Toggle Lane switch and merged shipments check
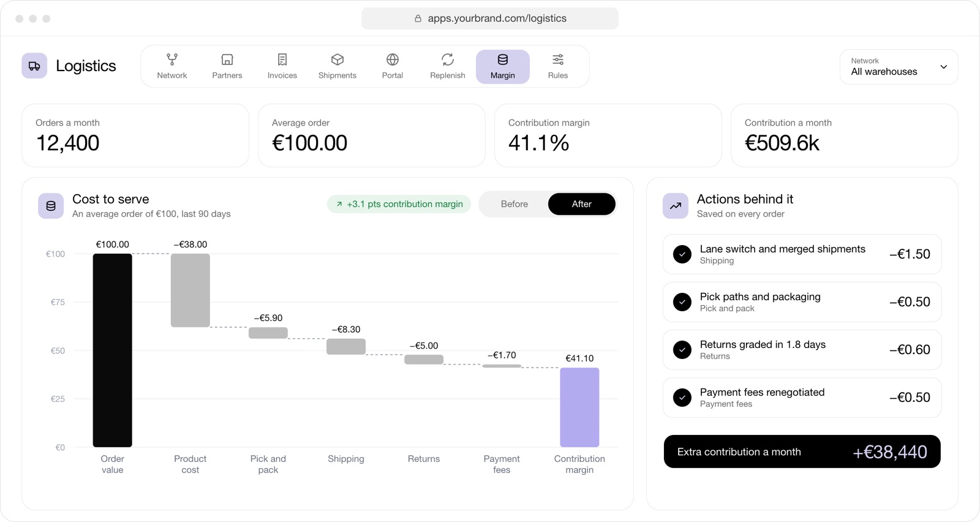The image size is (980, 522). 682,254
